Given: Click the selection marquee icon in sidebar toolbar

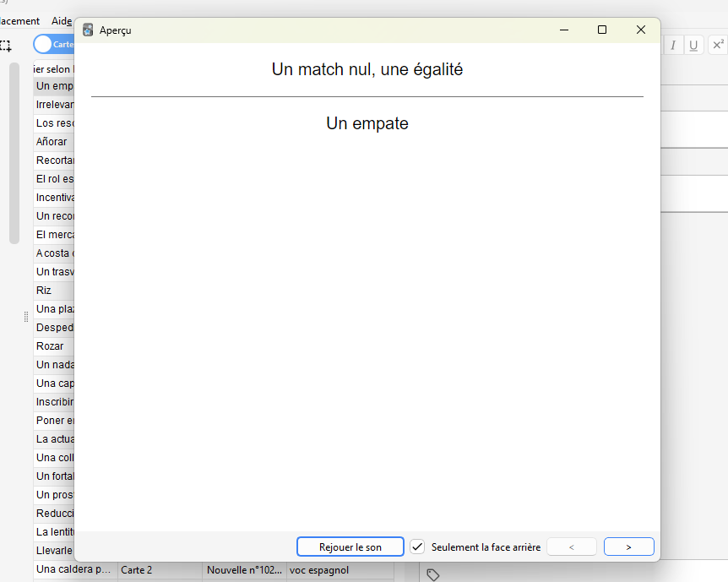Looking at the screenshot, I should (x=6, y=46).
